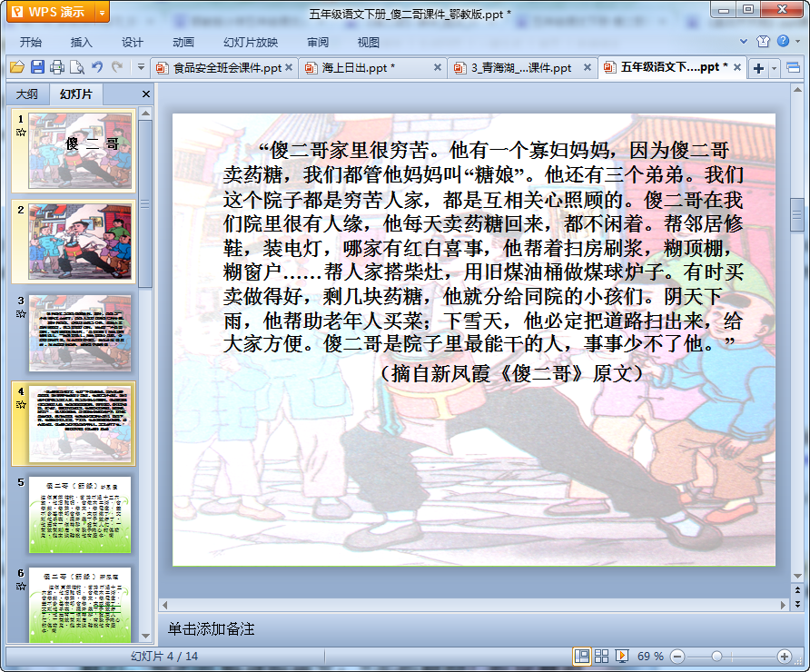The width and height of the screenshot is (810, 672).
Task: Click the Save disk icon
Action: [37, 67]
